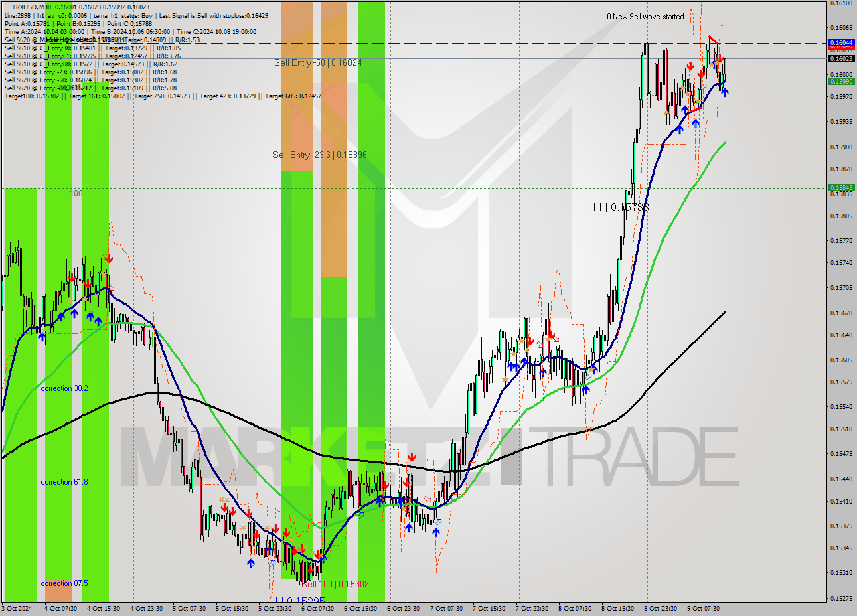Click the 'Sell %10 @ C_Entry61' row
The height and width of the screenshot is (616, 857).
pyautogui.click(x=92, y=56)
